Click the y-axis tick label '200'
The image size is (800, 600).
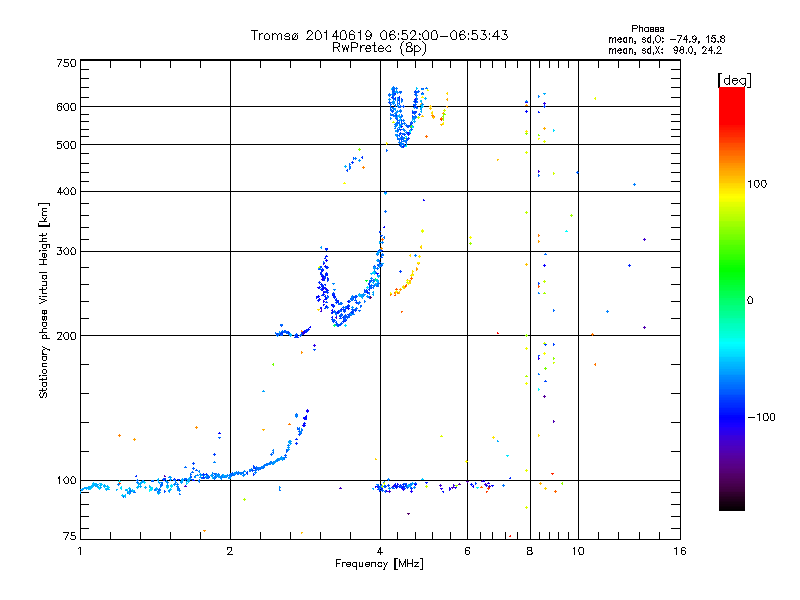[x=67, y=336]
